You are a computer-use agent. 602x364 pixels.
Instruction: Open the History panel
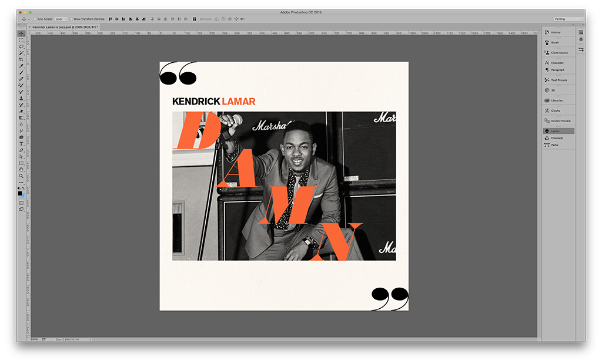pyautogui.click(x=558, y=32)
